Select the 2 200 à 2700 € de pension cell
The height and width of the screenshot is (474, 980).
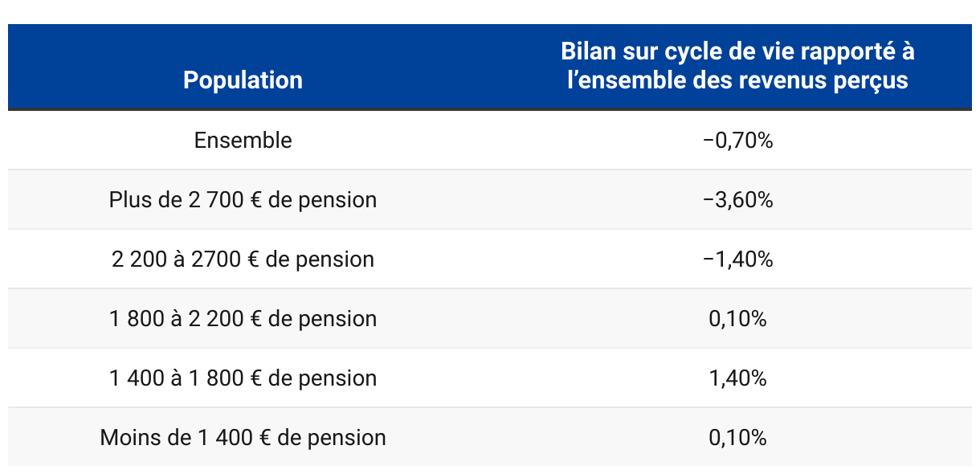tap(243, 259)
